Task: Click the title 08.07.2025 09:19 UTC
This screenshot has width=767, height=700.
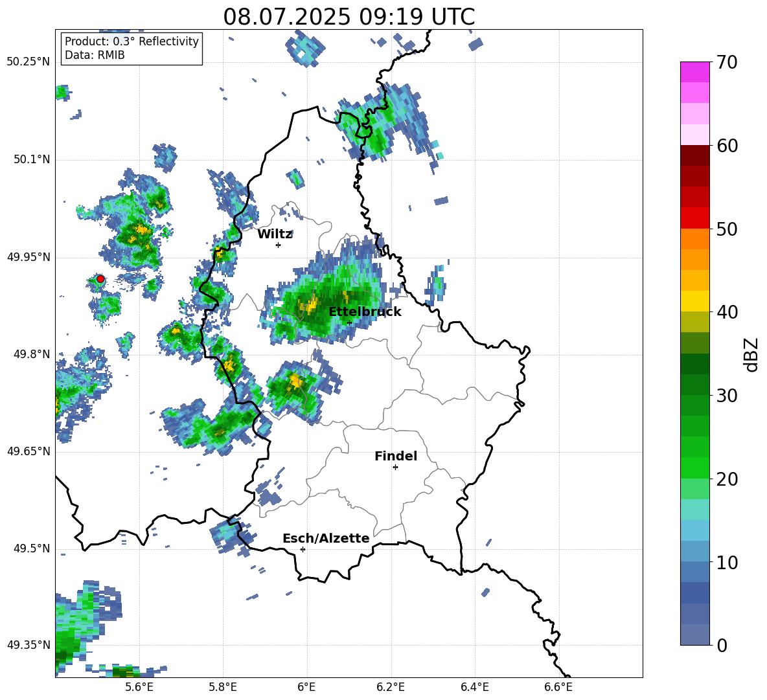Action: [349, 17]
